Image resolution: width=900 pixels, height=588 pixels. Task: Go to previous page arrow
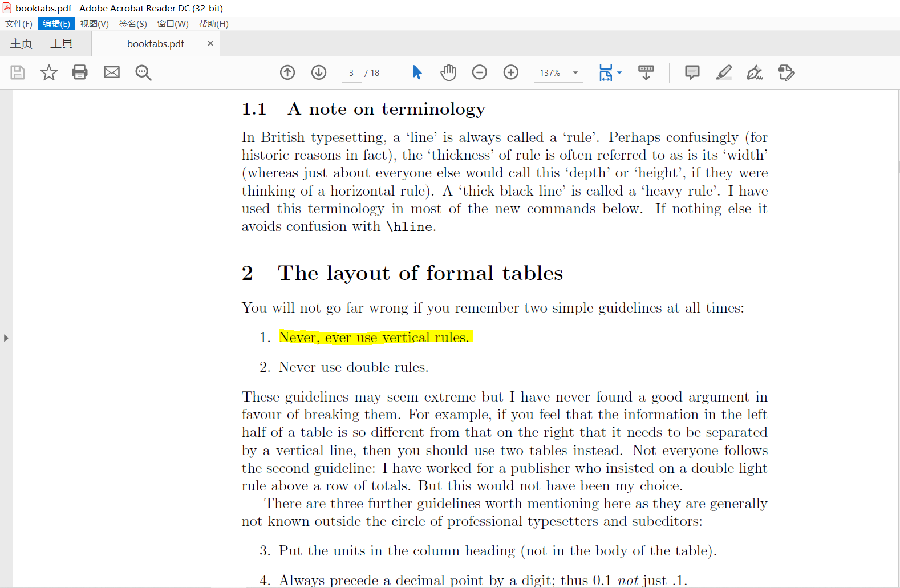click(287, 72)
